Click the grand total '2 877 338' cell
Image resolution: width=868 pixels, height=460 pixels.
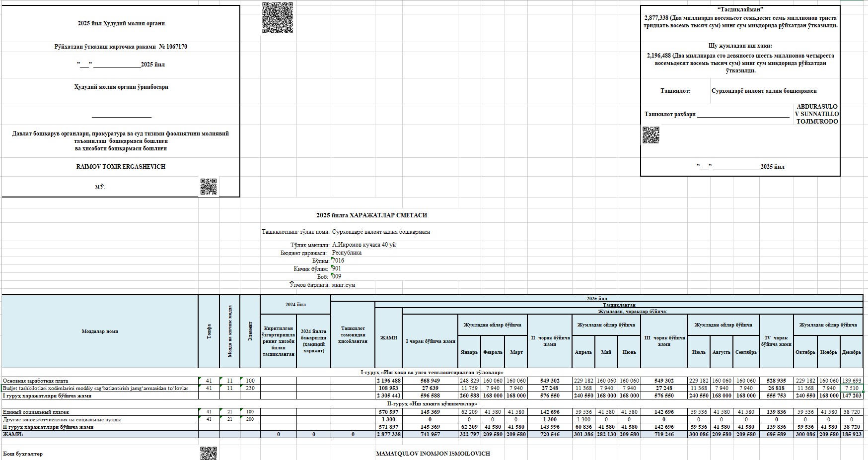(389, 434)
